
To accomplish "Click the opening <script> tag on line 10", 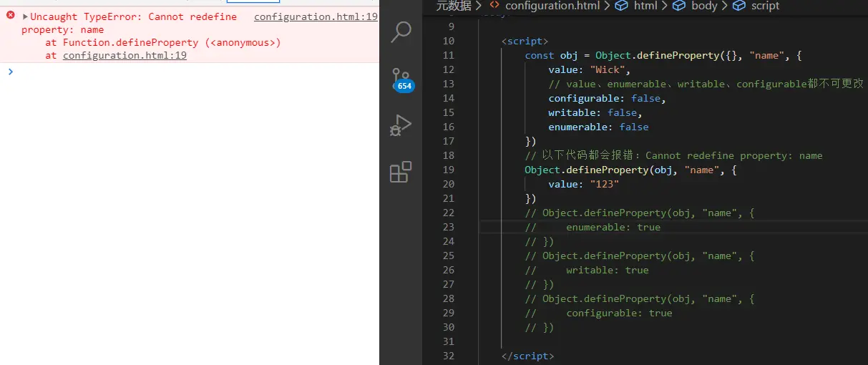I will click(525, 41).
